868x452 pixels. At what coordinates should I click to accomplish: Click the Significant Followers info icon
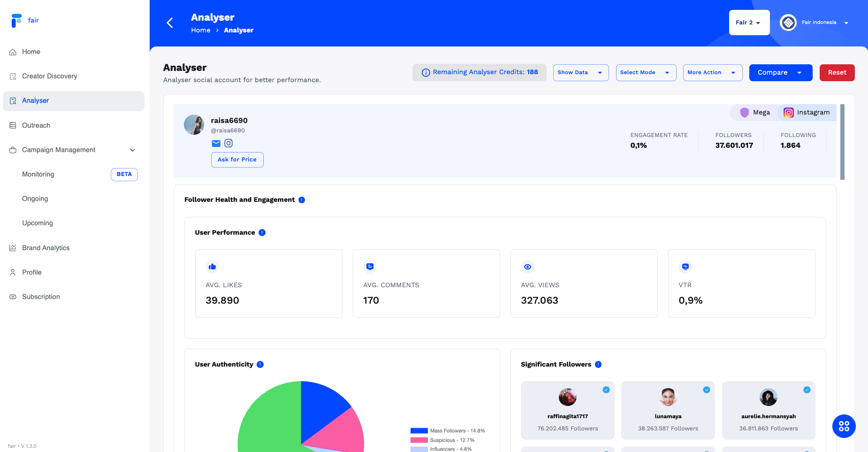coord(598,364)
